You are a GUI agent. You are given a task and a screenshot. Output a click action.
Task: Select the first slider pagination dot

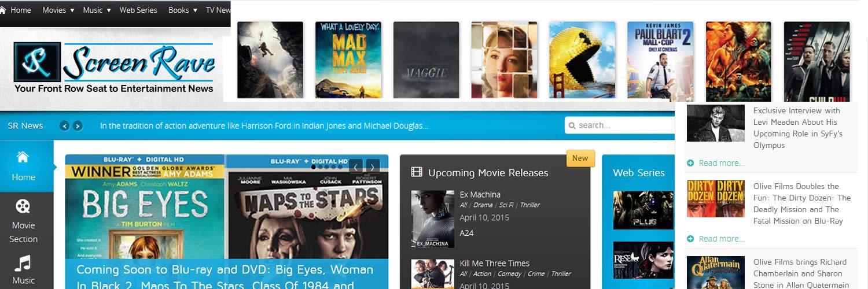coord(314,167)
